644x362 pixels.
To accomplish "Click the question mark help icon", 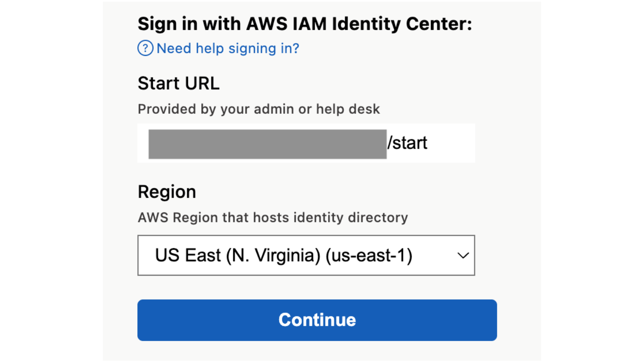I will (x=145, y=48).
